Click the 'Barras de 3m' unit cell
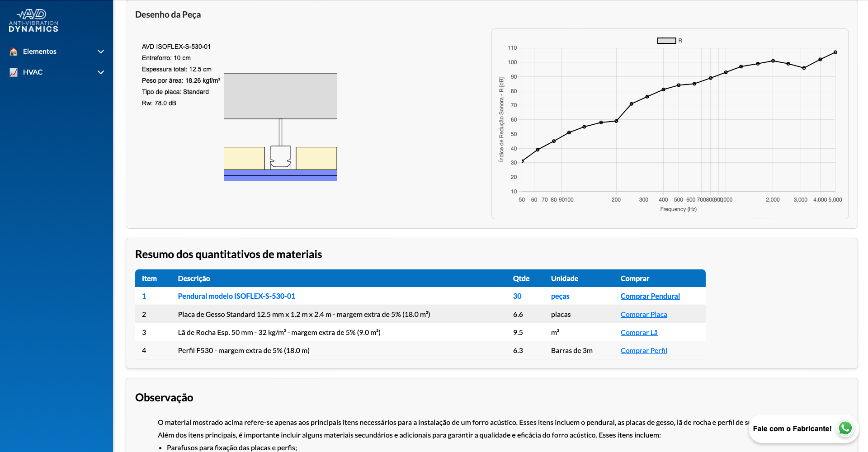This screenshot has width=868, height=452. tap(572, 350)
